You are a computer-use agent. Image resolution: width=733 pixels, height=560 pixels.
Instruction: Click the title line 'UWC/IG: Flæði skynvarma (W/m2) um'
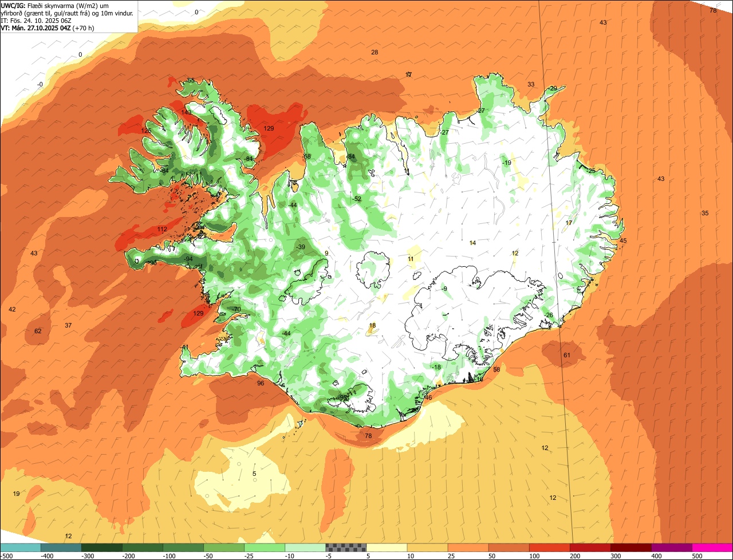55,5
